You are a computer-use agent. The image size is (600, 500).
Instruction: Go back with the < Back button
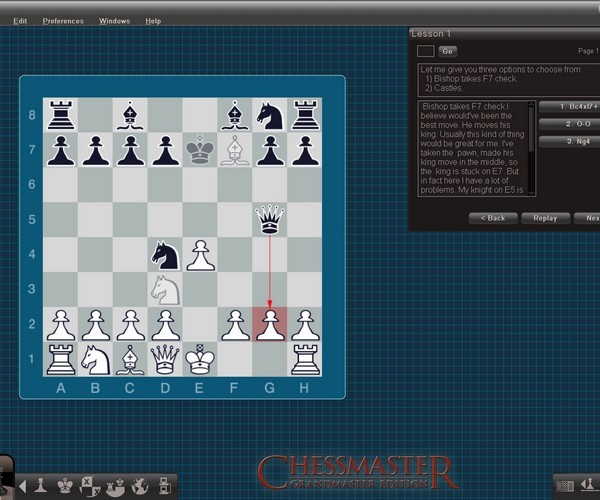[492, 217]
